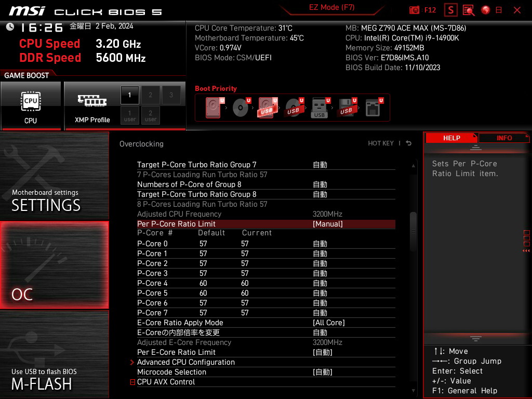Set Target P-Core Turbo Ratio Group 7 value
Image resolution: width=532 pixels, height=399 pixels.
click(x=320, y=165)
